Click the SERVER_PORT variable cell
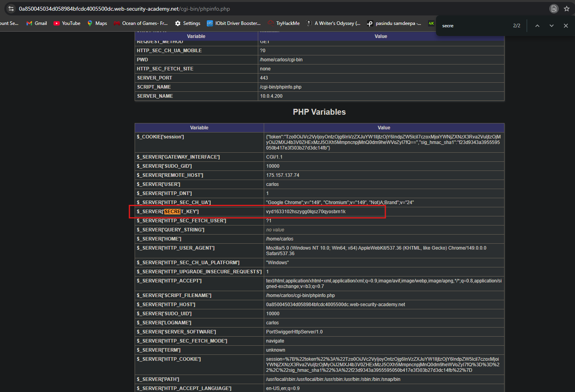This screenshot has width=575, height=392. (x=196, y=78)
